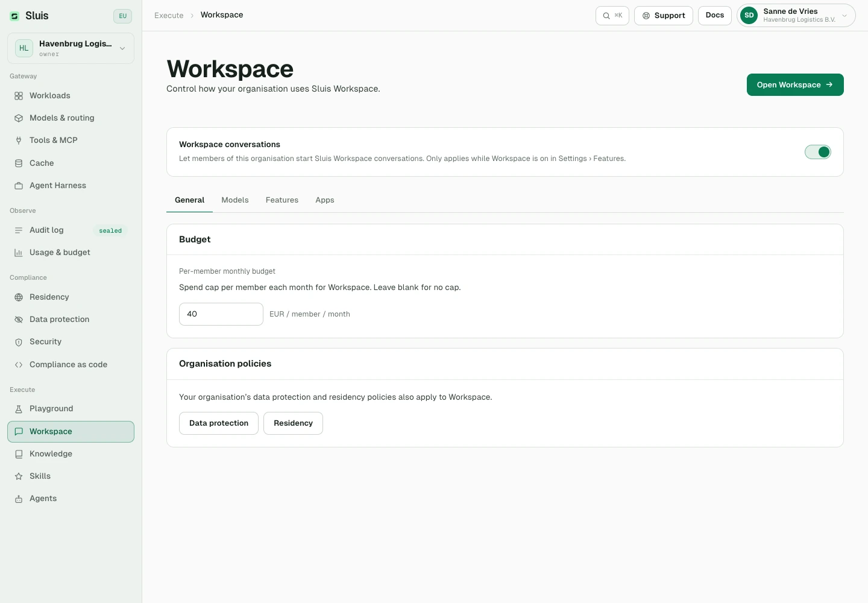Image resolution: width=868 pixels, height=603 pixels.
Task: Click the Tools & MCP plug icon
Action: 19,140
